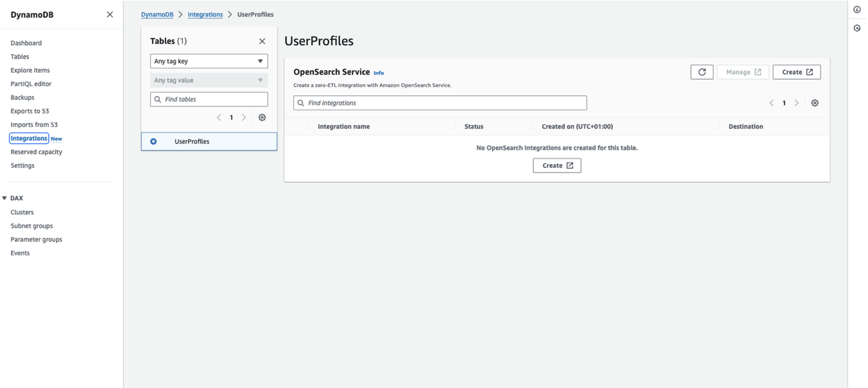This screenshot has height=388, width=868.
Task: Click the hexagon clock icon below info
Action: point(857,28)
